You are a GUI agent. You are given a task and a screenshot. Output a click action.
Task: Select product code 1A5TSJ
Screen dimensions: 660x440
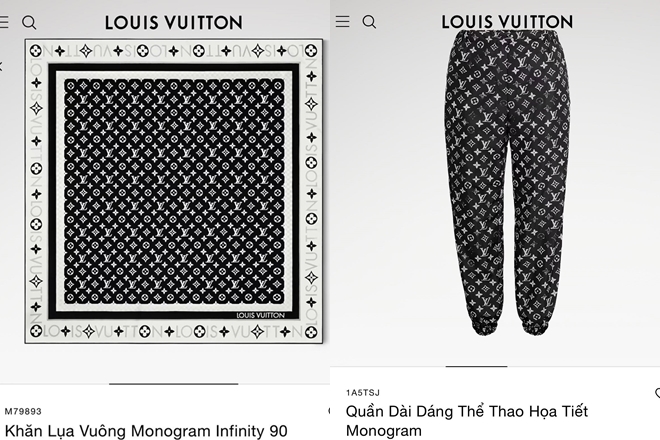(x=363, y=393)
